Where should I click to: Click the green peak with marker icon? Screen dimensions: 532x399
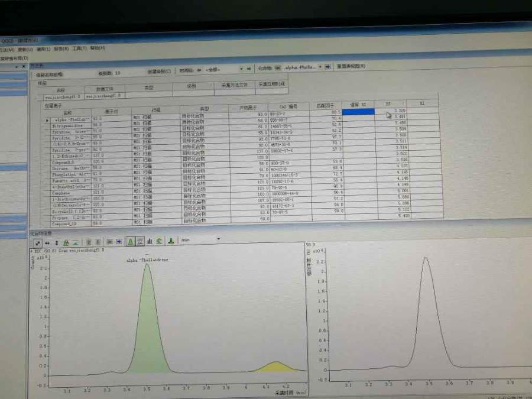pyautogui.click(x=159, y=241)
